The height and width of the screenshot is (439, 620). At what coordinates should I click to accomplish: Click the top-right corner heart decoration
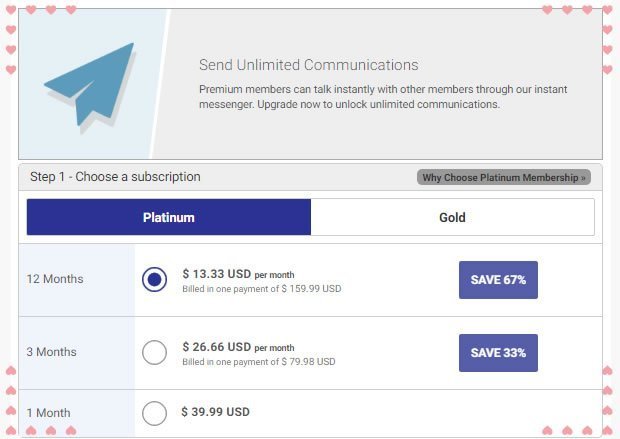[608, 9]
